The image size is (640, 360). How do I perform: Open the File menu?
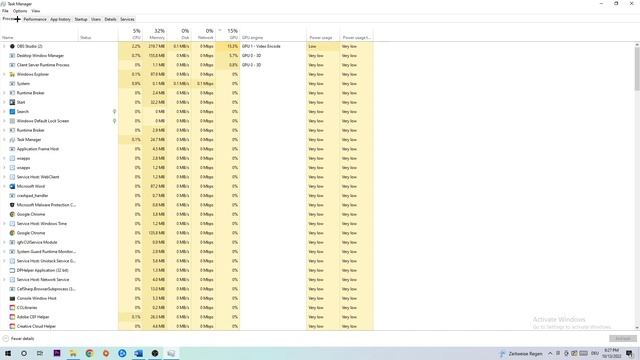point(5,11)
